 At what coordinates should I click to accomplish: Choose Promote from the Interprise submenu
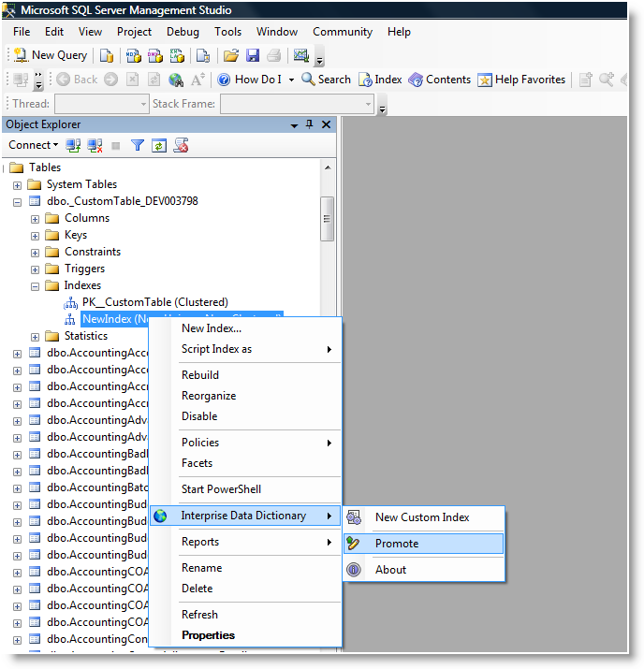[x=397, y=544]
